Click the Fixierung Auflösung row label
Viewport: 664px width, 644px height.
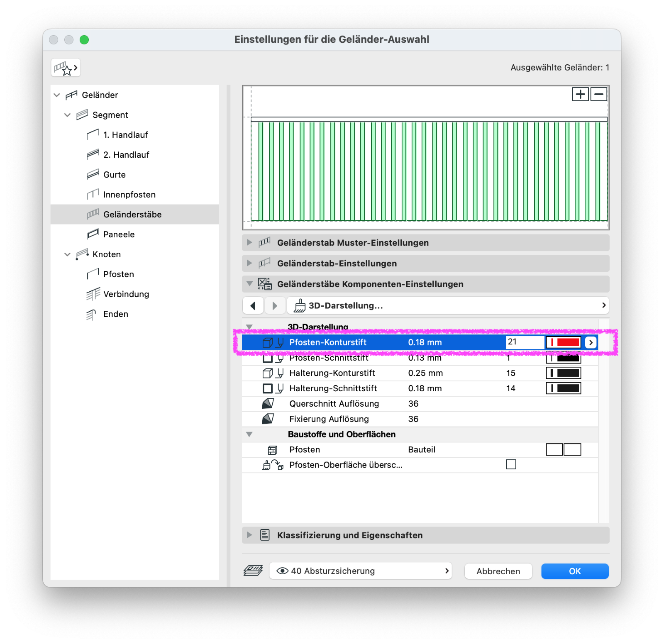click(329, 419)
